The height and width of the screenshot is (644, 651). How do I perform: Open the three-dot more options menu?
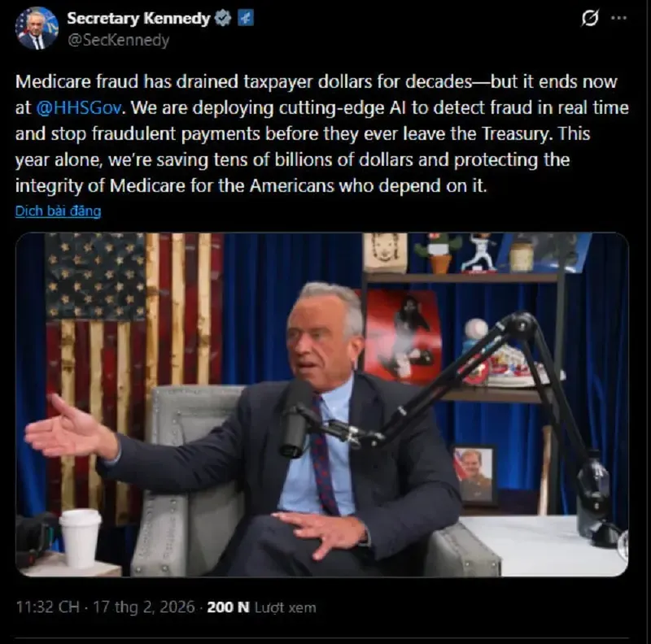click(619, 18)
